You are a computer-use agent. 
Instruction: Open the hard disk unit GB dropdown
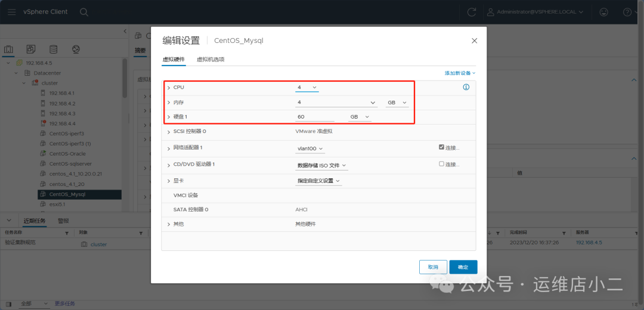click(x=360, y=117)
